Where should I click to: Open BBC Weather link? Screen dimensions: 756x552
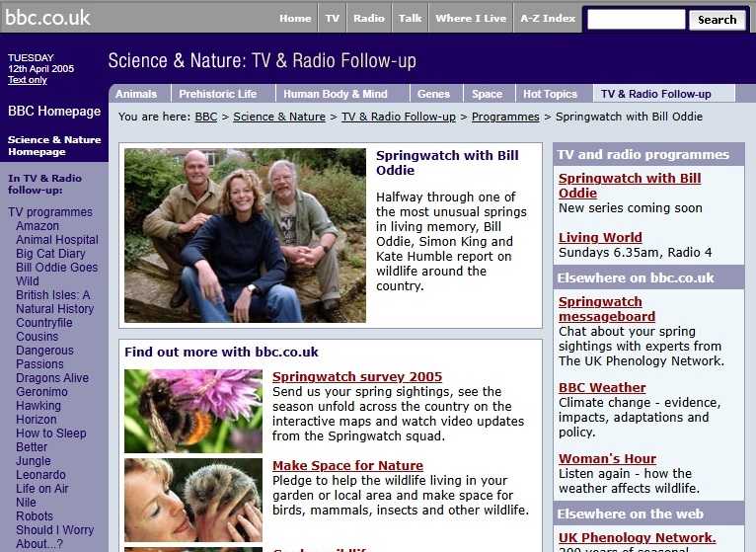tap(602, 387)
